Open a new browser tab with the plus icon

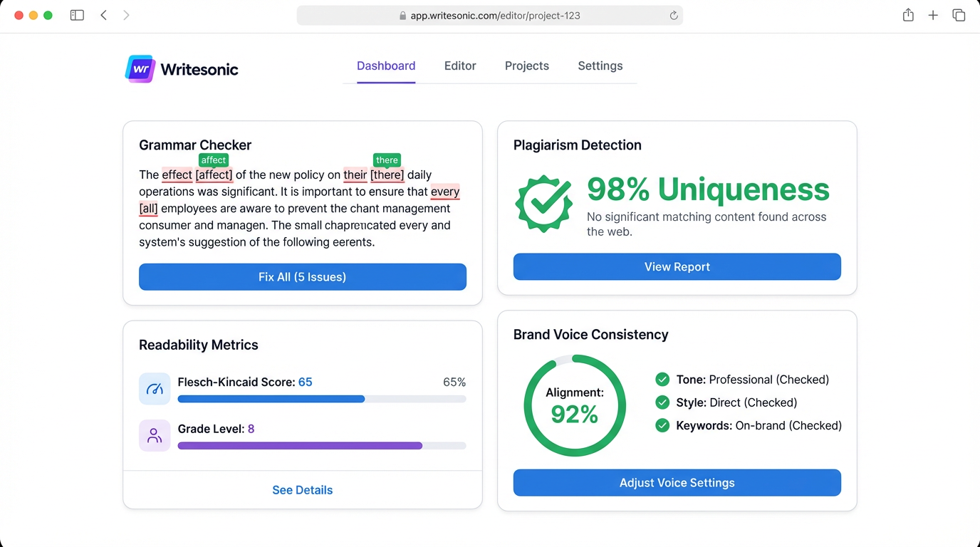pos(933,14)
